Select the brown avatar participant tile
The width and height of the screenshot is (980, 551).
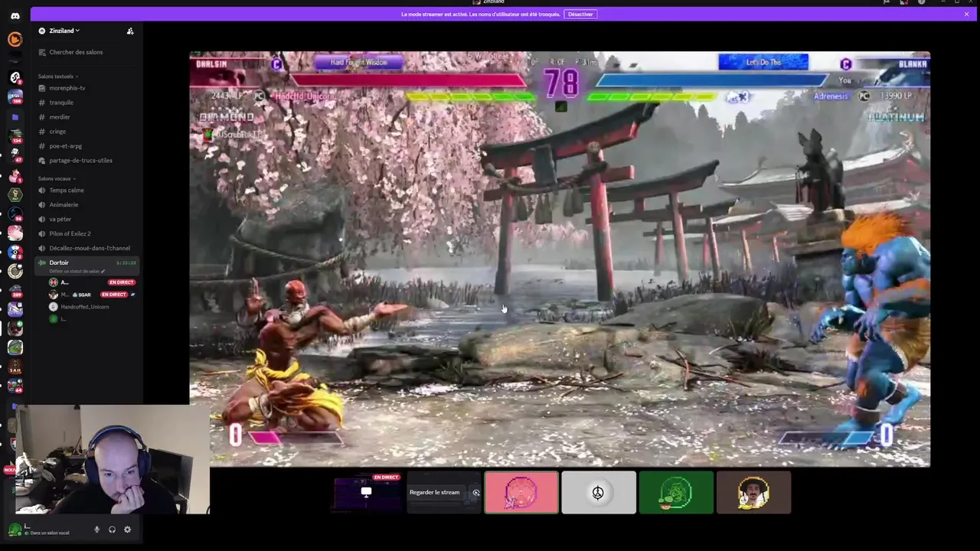[x=753, y=492]
